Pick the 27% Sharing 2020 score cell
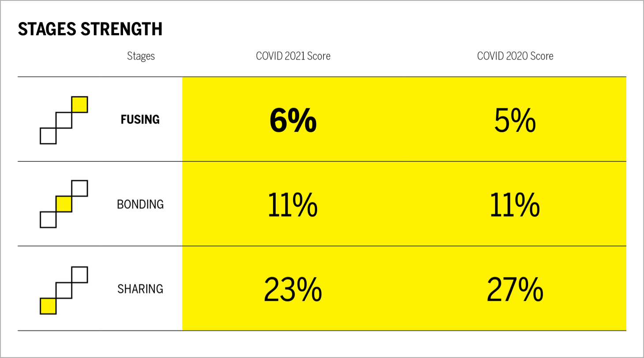 tap(515, 290)
